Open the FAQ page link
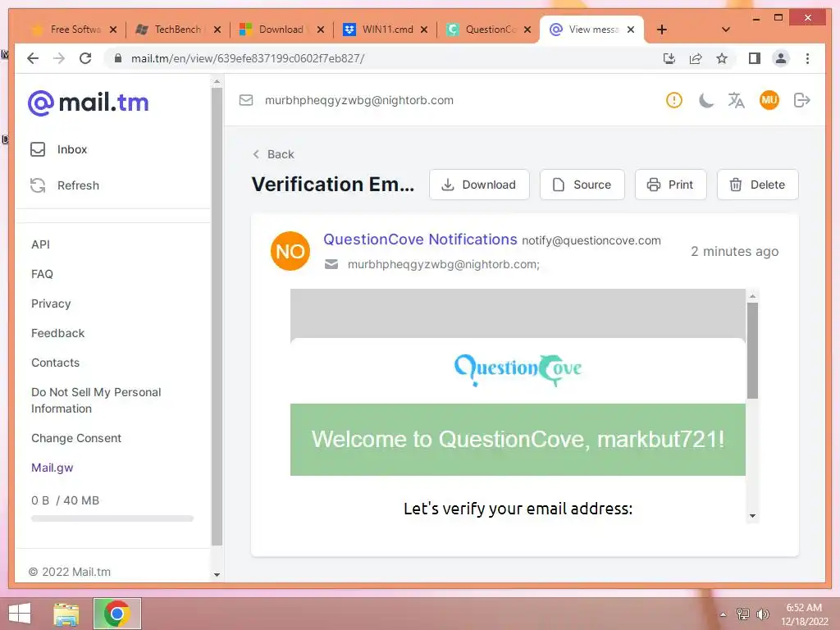This screenshot has height=630, width=840. tap(43, 274)
